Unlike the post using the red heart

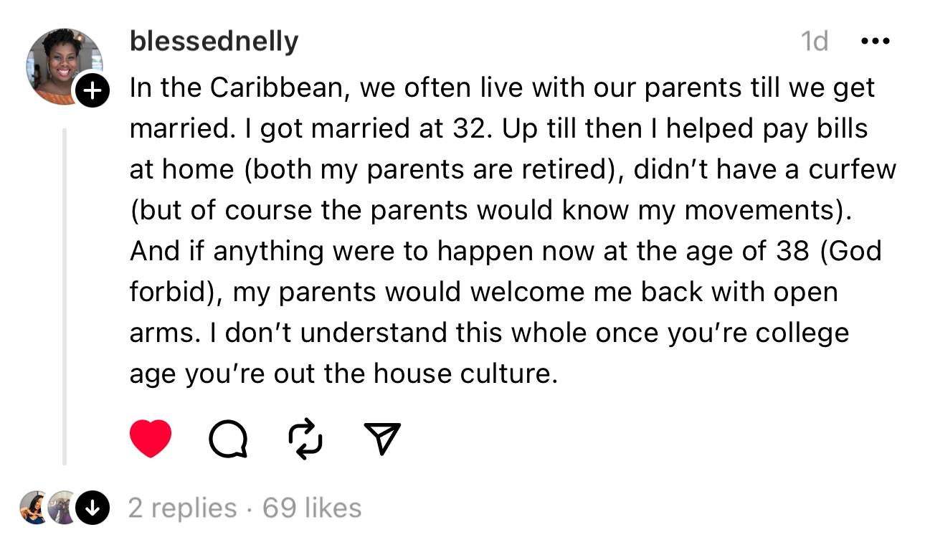tap(151, 439)
